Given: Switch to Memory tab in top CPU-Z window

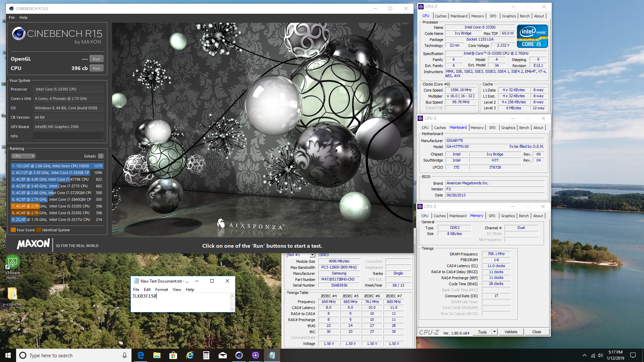Looking at the screenshot, I should click(477, 16).
